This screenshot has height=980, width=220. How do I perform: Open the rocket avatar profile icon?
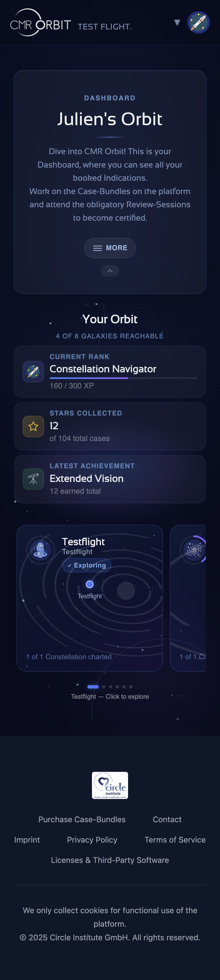click(x=198, y=22)
